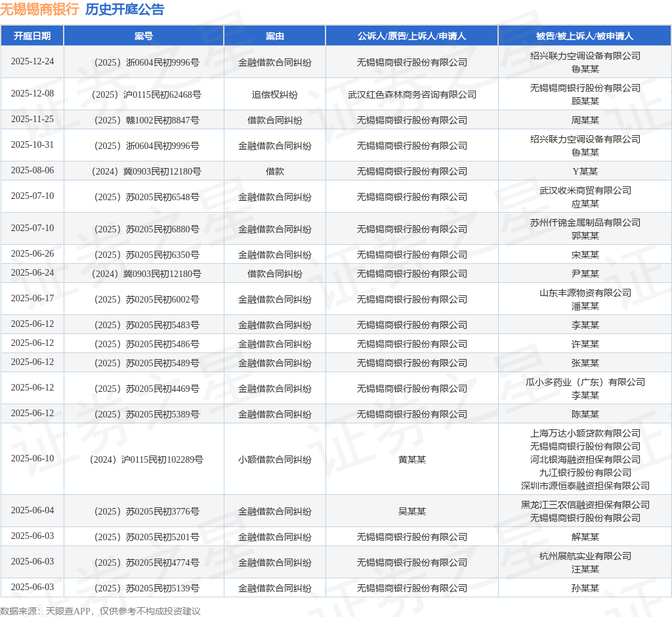
Task: Click the 案号 column header
Action: click(144, 36)
